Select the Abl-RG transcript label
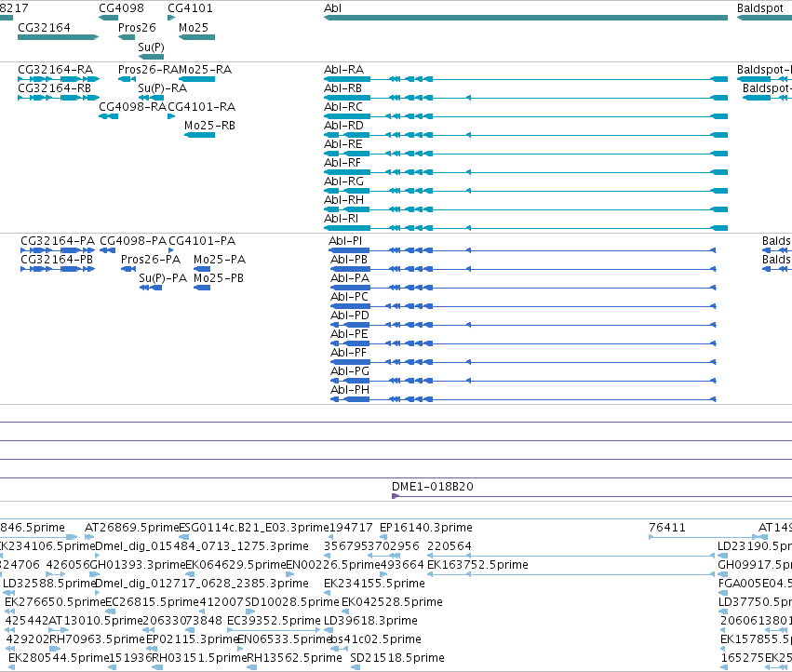This screenshot has height=672, width=792. (x=344, y=181)
